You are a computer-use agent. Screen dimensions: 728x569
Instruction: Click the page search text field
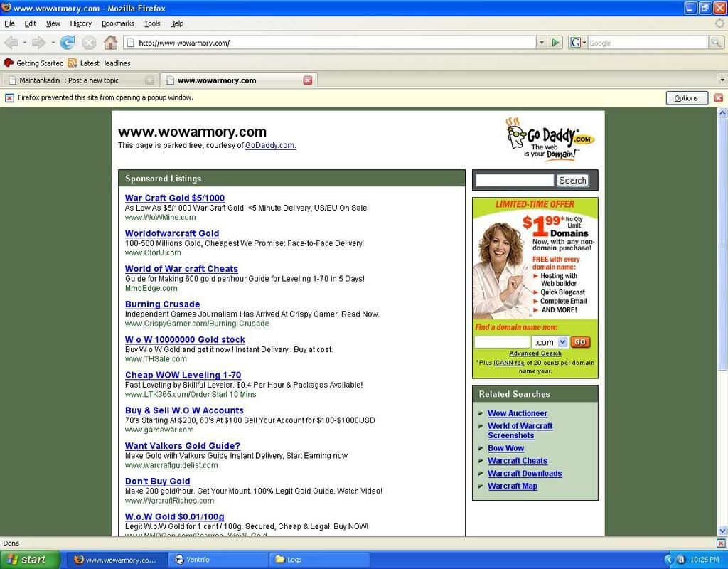point(515,180)
